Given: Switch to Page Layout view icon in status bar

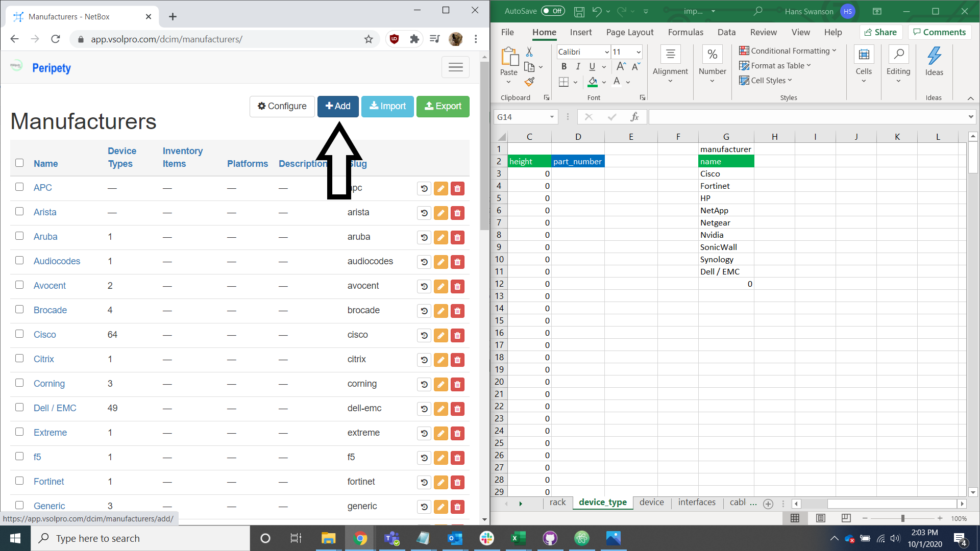Looking at the screenshot, I should click(x=820, y=518).
